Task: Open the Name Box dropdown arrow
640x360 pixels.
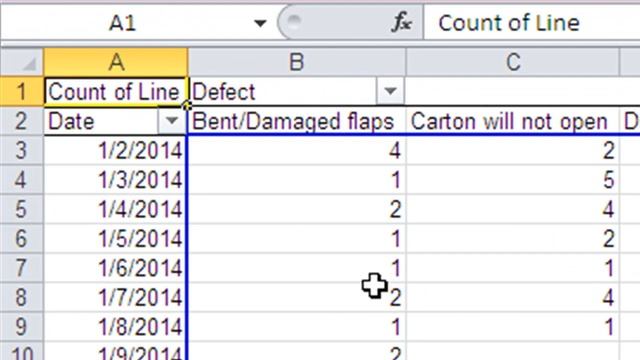Action: [260, 23]
